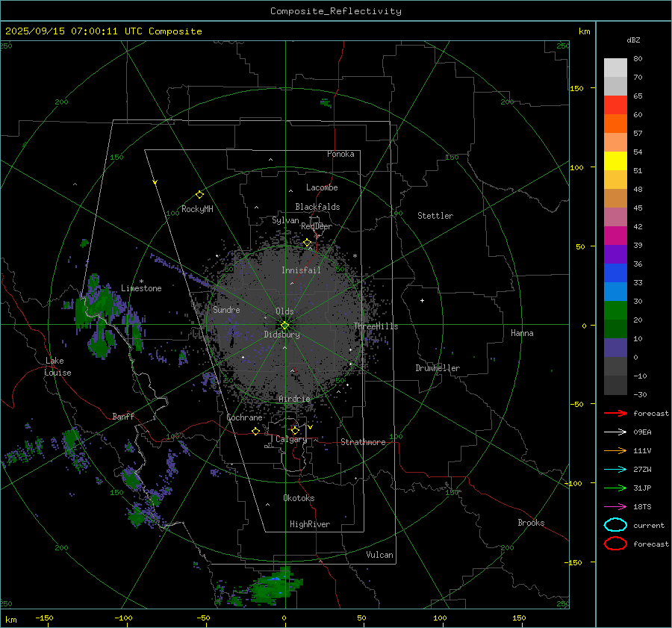Click the Cochrane map label

pyautogui.click(x=244, y=417)
